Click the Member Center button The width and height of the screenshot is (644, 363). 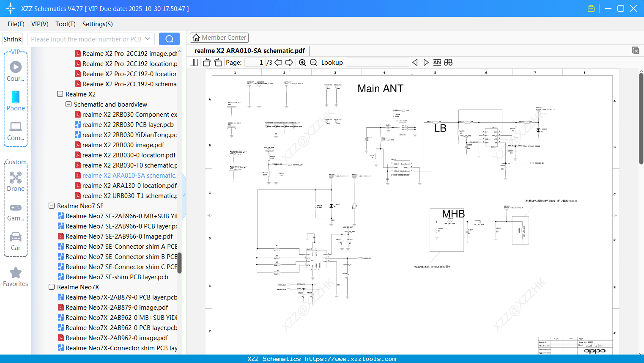point(219,38)
